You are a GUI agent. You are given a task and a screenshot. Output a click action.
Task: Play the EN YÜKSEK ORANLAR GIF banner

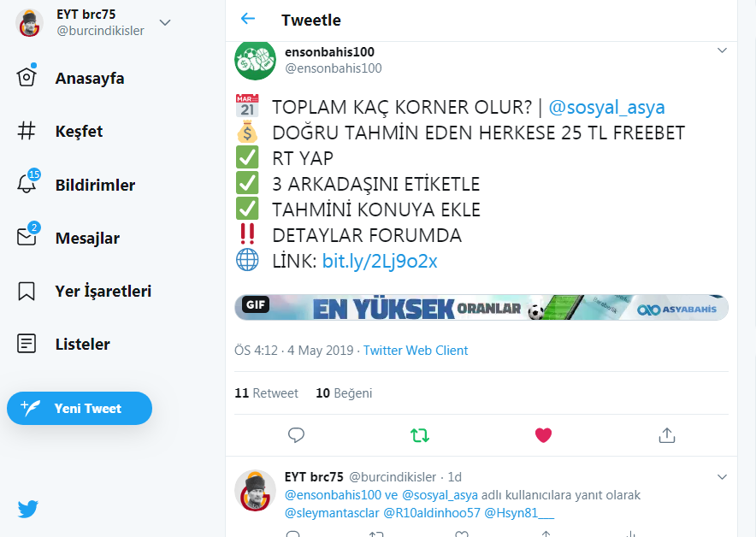click(481, 308)
